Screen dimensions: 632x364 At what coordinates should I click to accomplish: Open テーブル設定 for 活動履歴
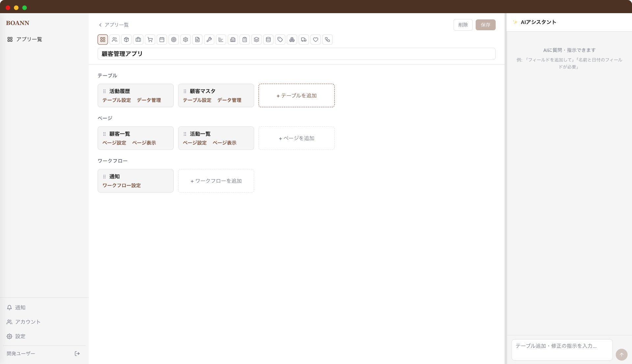(x=117, y=100)
